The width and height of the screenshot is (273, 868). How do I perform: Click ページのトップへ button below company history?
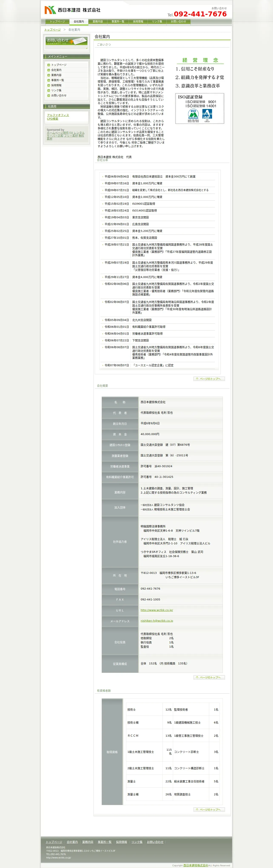(x=209, y=379)
